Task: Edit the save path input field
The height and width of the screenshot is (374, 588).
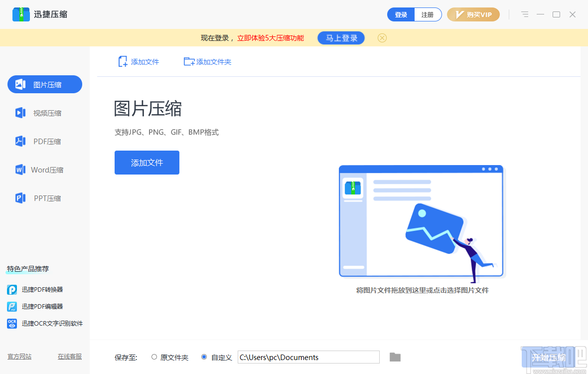Action: [308, 357]
